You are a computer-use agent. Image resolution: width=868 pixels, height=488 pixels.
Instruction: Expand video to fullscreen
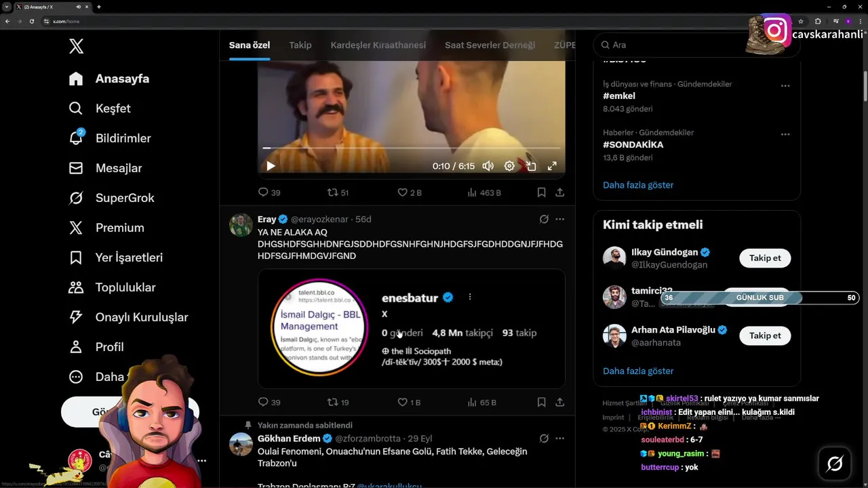(x=552, y=166)
